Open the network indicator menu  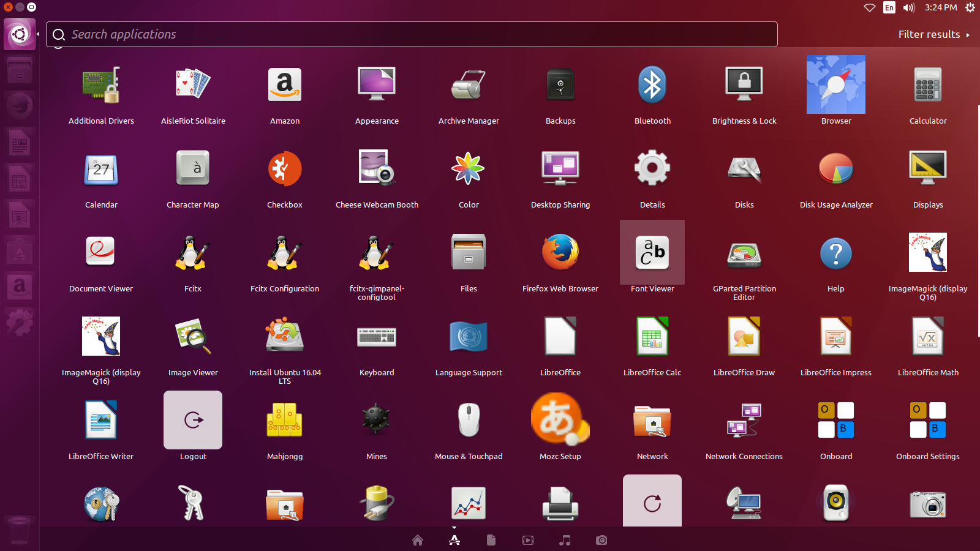coord(870,7)
